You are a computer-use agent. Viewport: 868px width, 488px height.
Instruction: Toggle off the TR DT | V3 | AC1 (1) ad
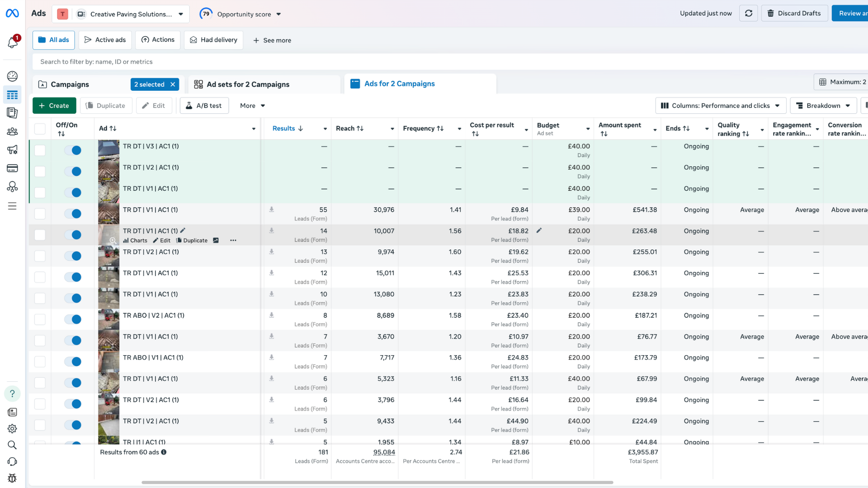pyautogui.click(x=73, y=150)
